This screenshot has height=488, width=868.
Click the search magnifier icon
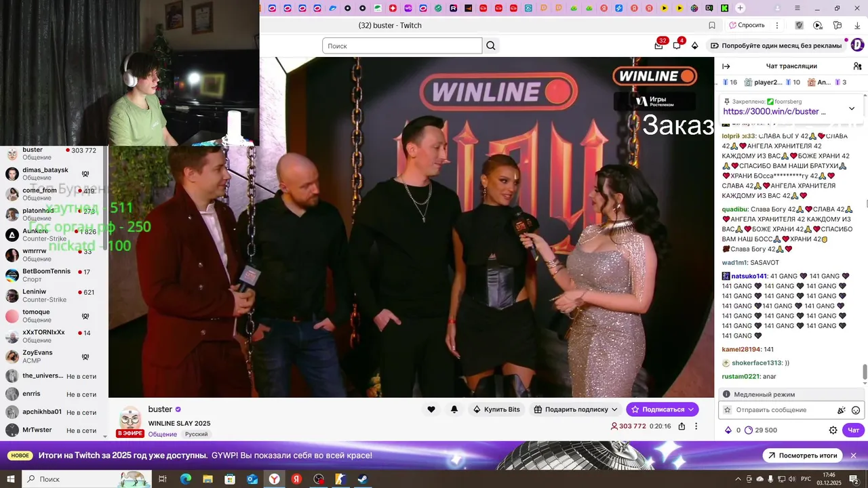click(491, 45)
